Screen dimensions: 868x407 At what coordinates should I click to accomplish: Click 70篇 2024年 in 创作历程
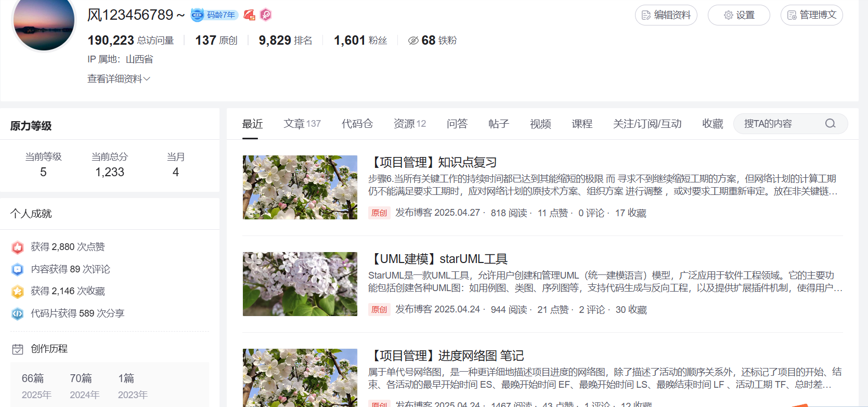pos(85,386)
